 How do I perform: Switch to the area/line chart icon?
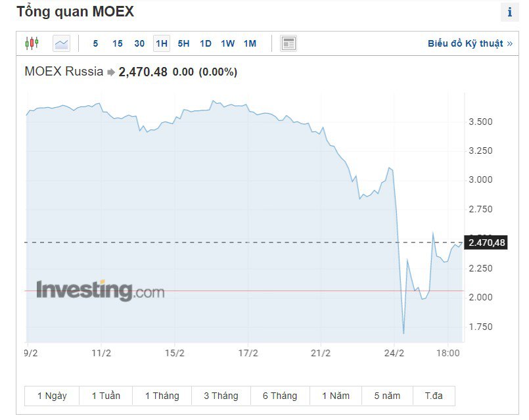click(60, 43)
